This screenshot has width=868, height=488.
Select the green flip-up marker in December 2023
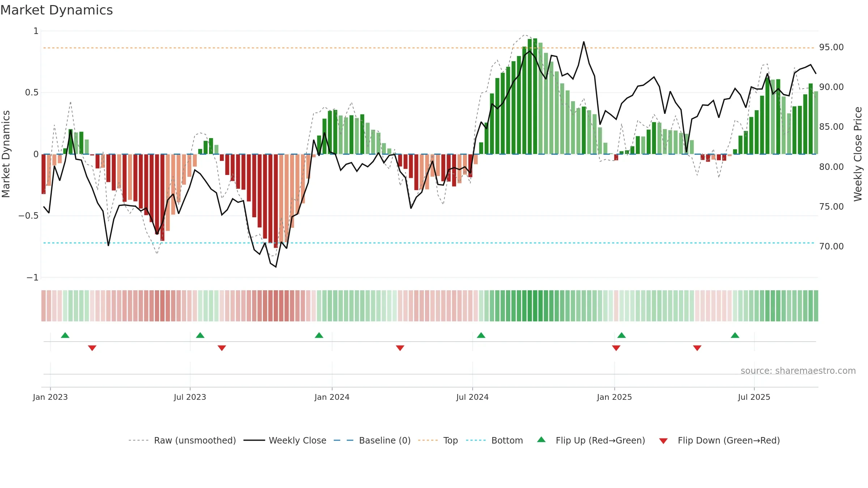[x=319, y=335]
